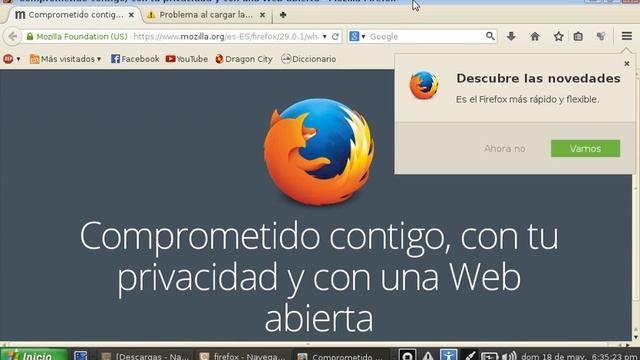Click the add-on icon left of the hamburger menu
This screenshot has width=640, height=360.
click(601, 36)
